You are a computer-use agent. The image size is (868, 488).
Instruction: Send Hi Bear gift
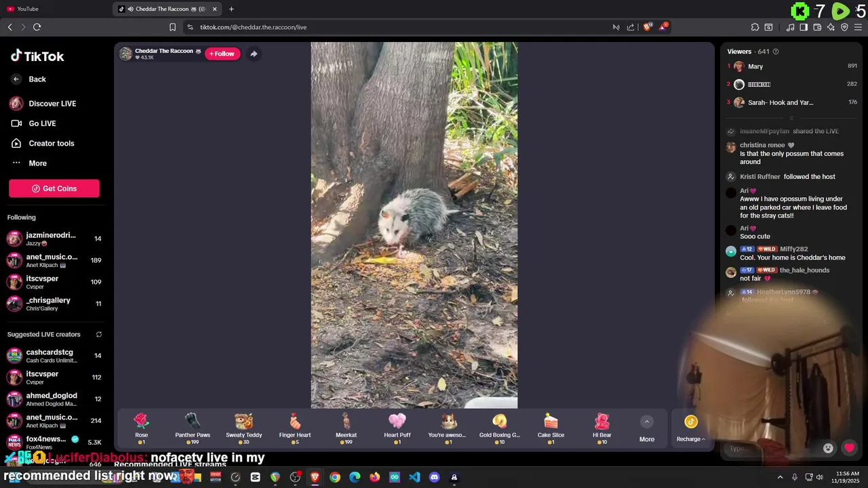[602, 428]
